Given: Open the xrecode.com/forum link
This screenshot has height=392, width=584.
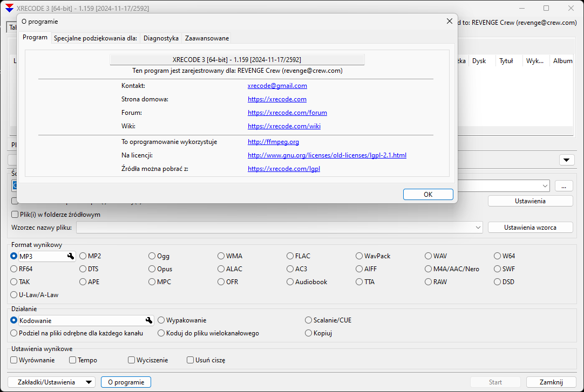Looking at the screenshot, I should (287, 113).
